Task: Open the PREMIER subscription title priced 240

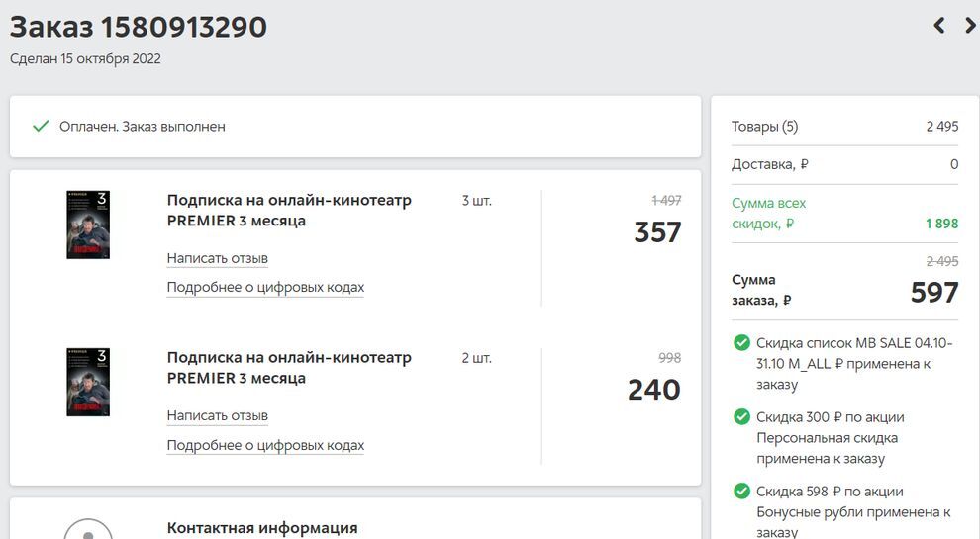Action: (289, 368)
